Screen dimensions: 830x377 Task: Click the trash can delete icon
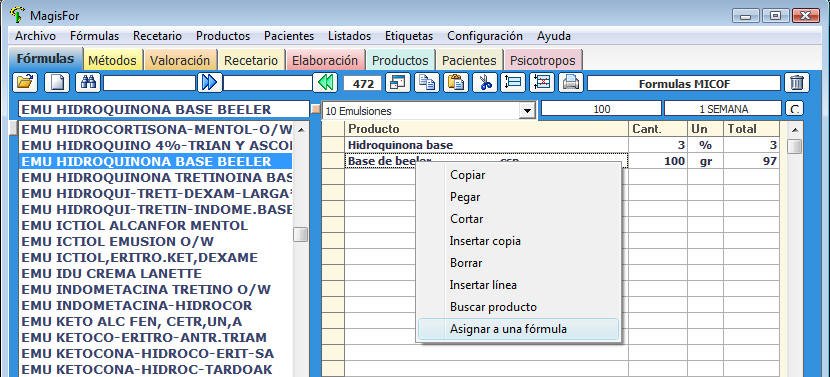click(x=797, y=83)
